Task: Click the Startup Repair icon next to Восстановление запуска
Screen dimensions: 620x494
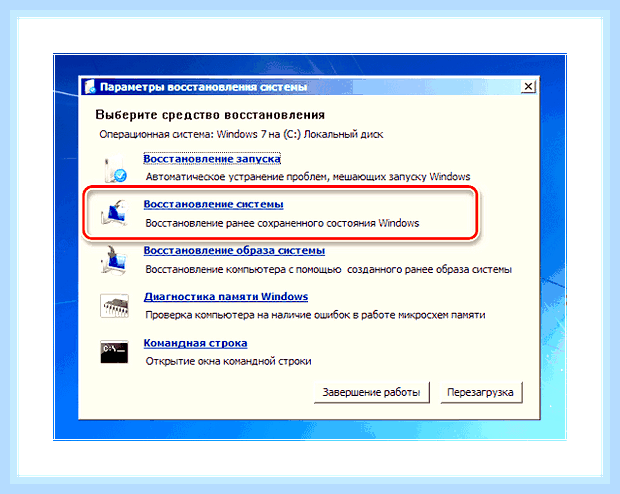Action: (115, 169)
